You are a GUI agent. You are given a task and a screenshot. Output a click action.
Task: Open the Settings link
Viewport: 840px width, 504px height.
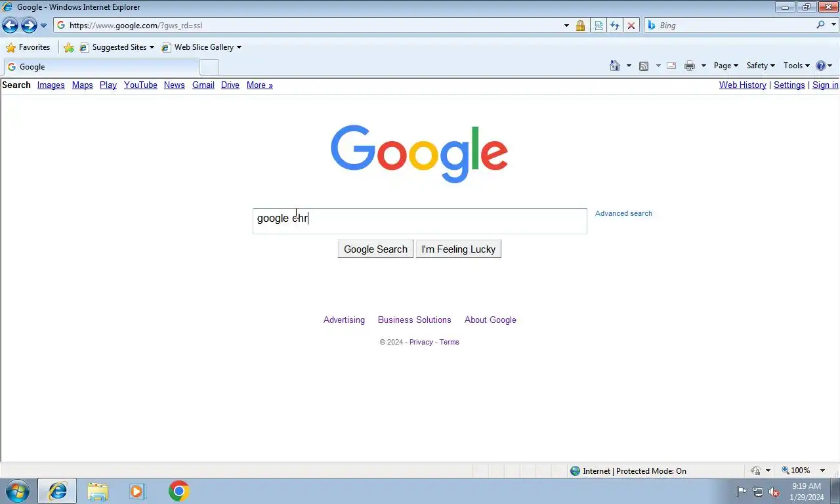[x=789, y=85]
